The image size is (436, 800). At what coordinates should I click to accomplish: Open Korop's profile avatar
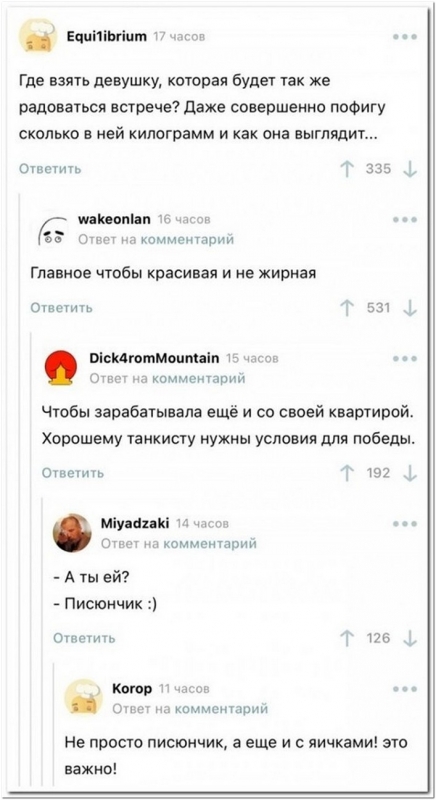[x=83, y=697]
